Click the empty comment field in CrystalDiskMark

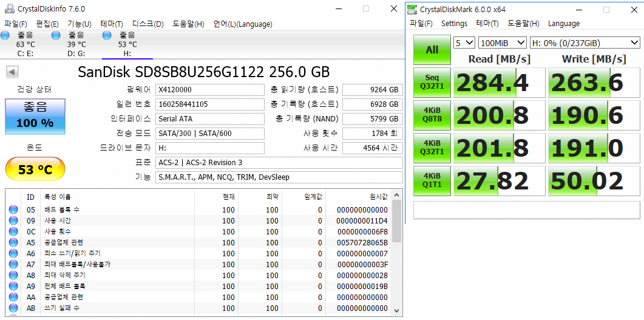pyautogui.click(x=526, y=210)
